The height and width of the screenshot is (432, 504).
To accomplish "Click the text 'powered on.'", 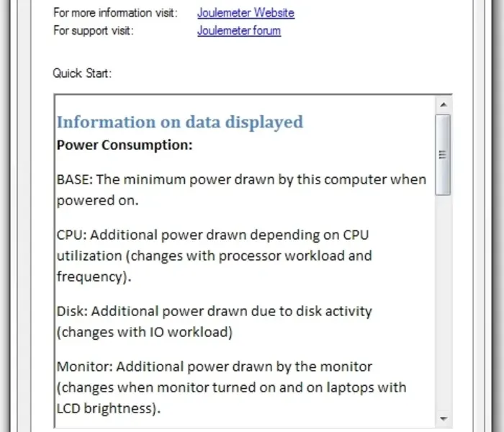I will [x=97, y=200].
